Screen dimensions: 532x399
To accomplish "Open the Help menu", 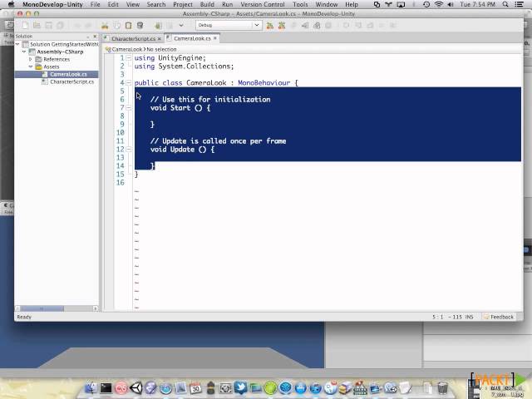I will pos(352,4).
